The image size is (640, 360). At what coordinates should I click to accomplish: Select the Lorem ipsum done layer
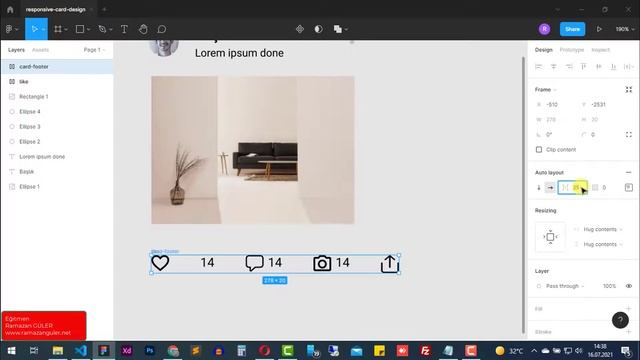pos(57,157)
